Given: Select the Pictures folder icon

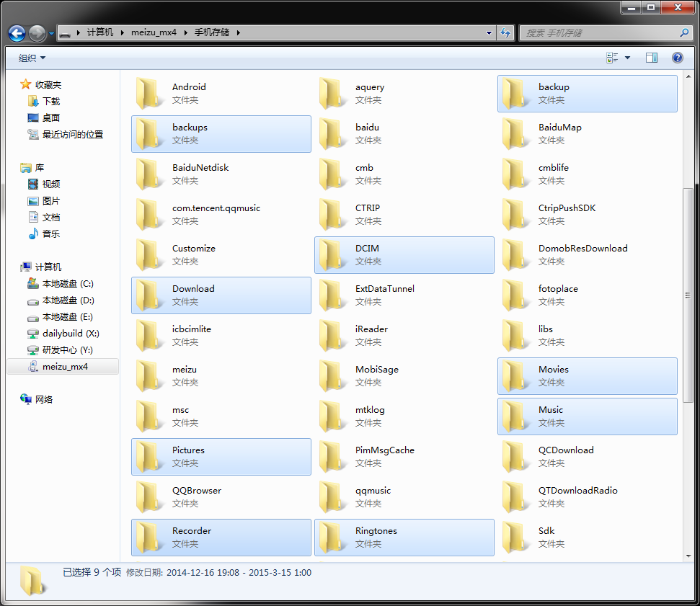Looking at the screenshot, I should (x=148, y=457).
